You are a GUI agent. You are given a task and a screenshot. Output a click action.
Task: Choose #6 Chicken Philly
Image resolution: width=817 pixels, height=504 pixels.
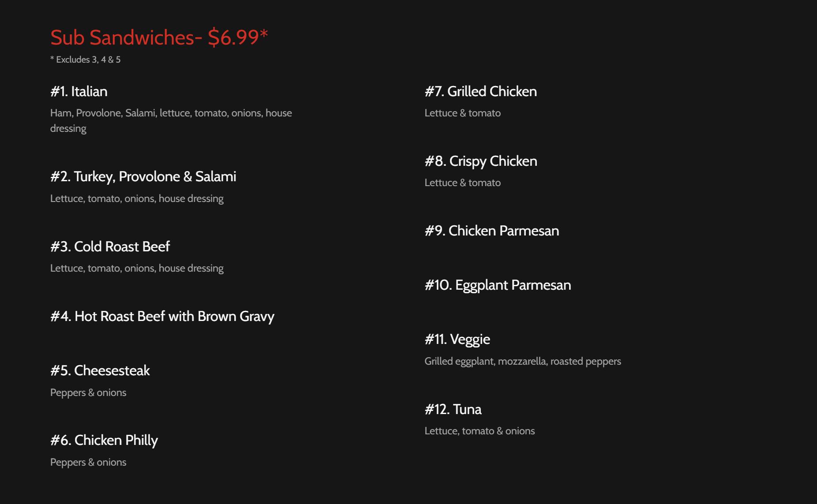[104, 440]
